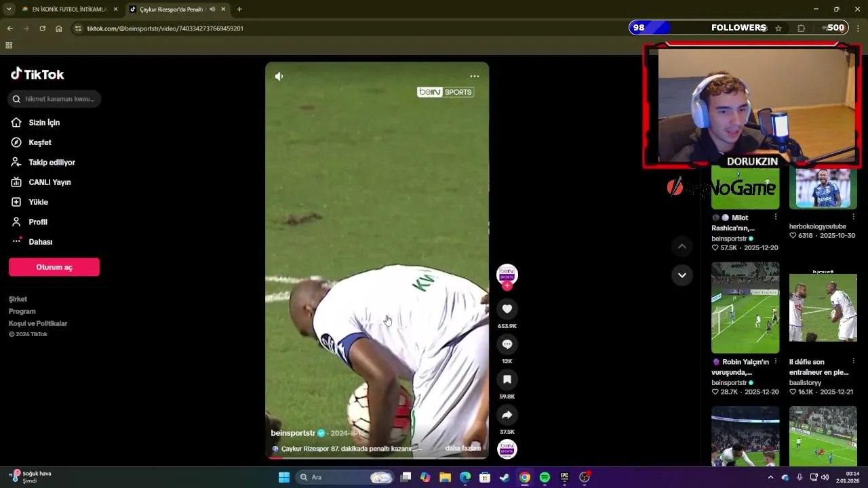This screenshot has height=488, width=868.
Task: Like the video with the heart icon
Action: 507,309
